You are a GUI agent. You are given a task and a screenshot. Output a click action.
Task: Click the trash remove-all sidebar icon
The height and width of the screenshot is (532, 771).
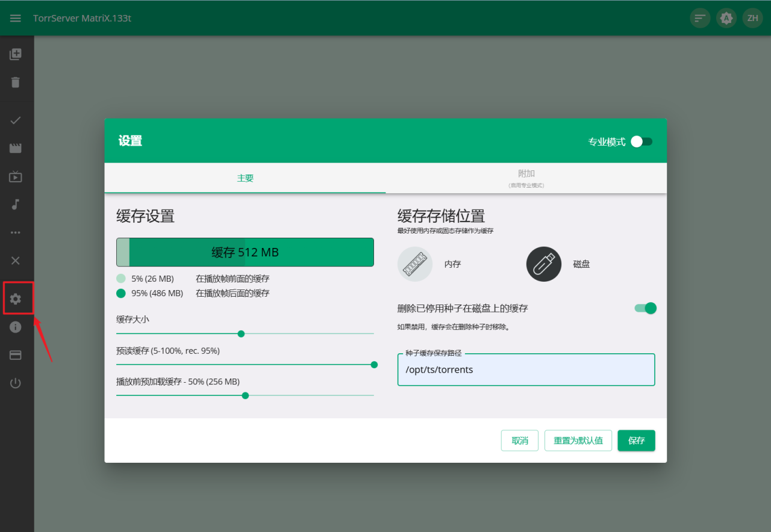pos(16,82)
